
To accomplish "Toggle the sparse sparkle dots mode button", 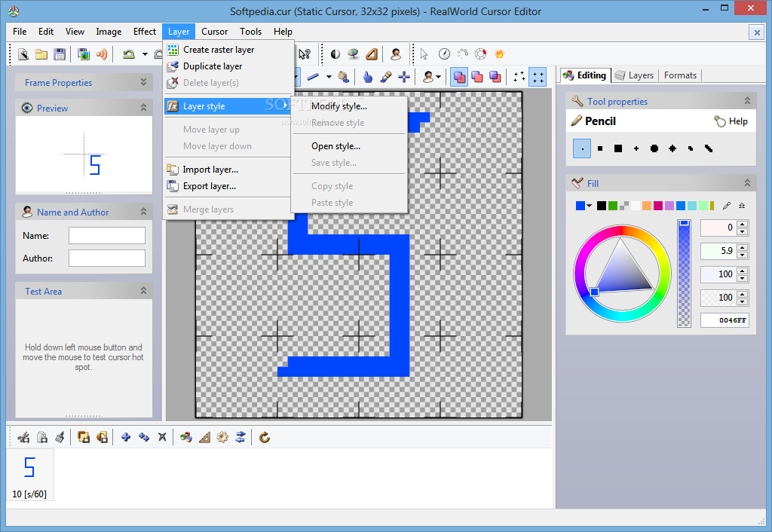I will pos(519,77).
